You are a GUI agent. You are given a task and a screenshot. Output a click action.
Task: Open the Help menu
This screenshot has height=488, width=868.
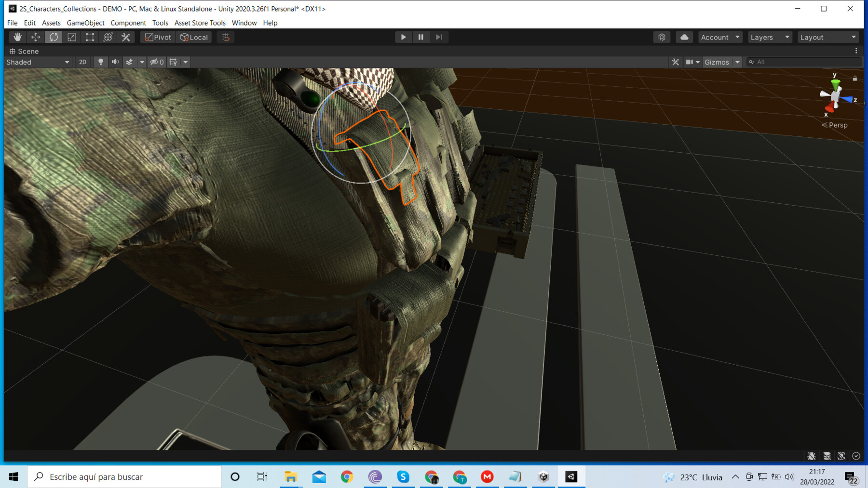[x=270, y=23]
